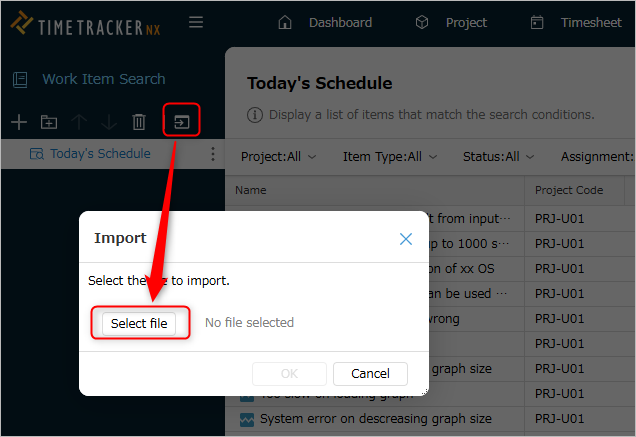Close the Import dialog with X
Image resolution: width=636 pixels, height=437 pixels.
pyautogui.click(x=406, y=239)
